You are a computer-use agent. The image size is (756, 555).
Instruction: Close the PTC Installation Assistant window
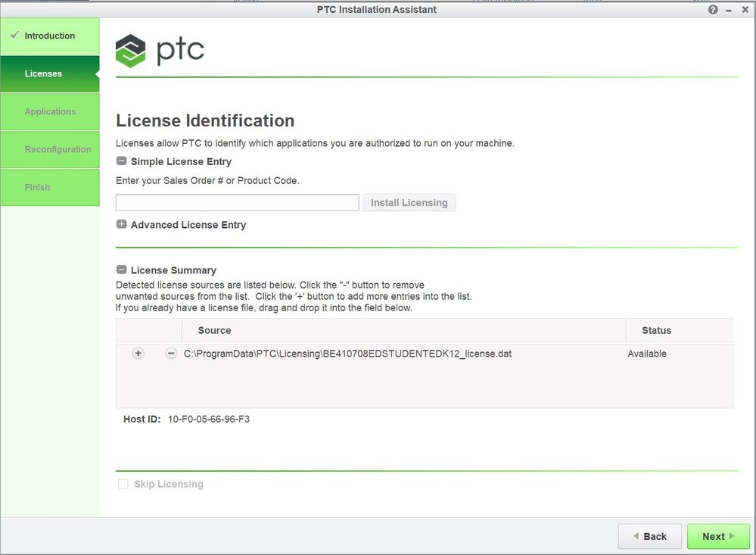(745, 10)
